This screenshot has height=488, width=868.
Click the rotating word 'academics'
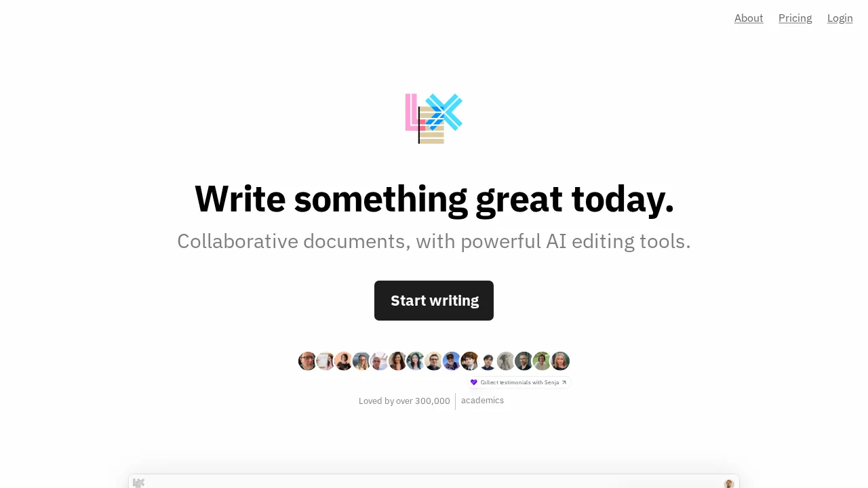[x=482, y=401]
